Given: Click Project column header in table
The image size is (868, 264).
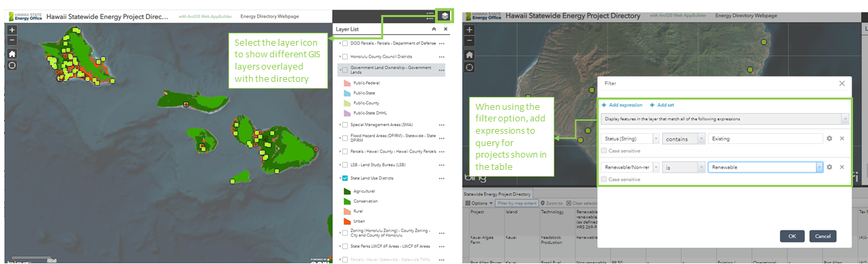Looking at the screenshot, I should coord(477,212).
